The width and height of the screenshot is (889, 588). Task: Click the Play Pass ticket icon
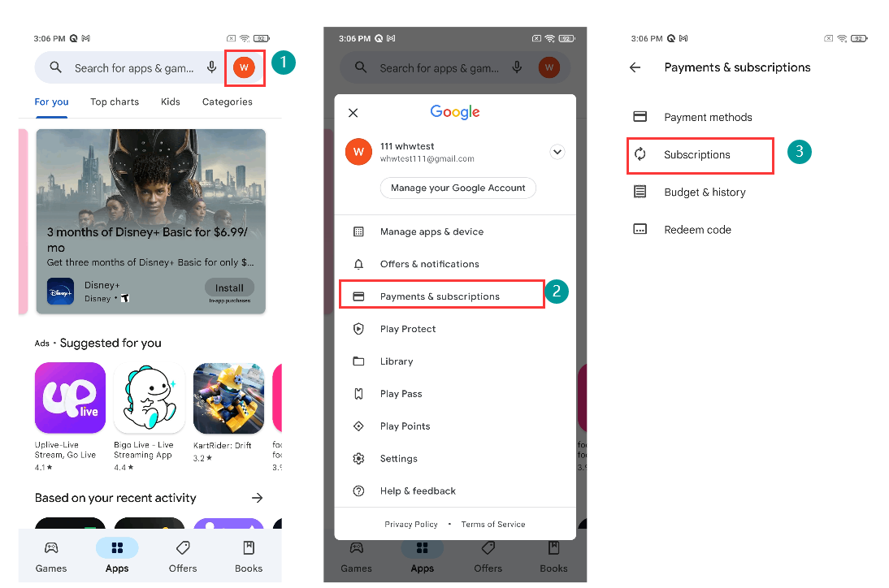coord(359,394)
